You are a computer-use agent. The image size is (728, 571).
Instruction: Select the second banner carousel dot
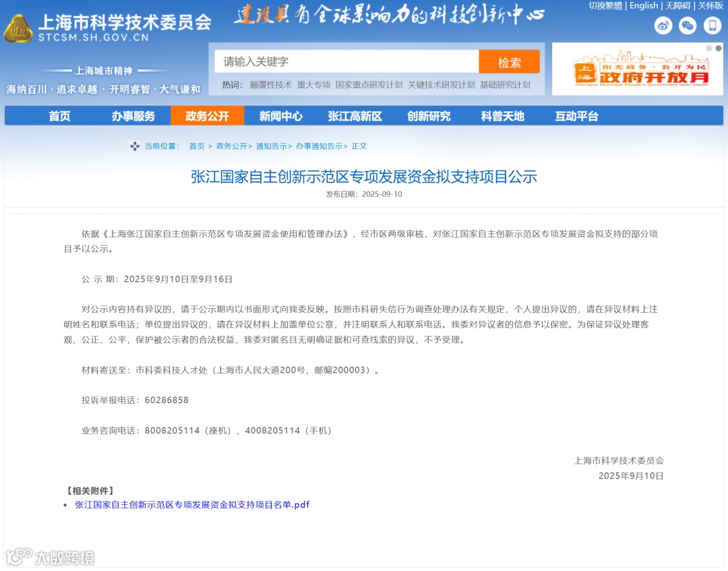[719, 49]
